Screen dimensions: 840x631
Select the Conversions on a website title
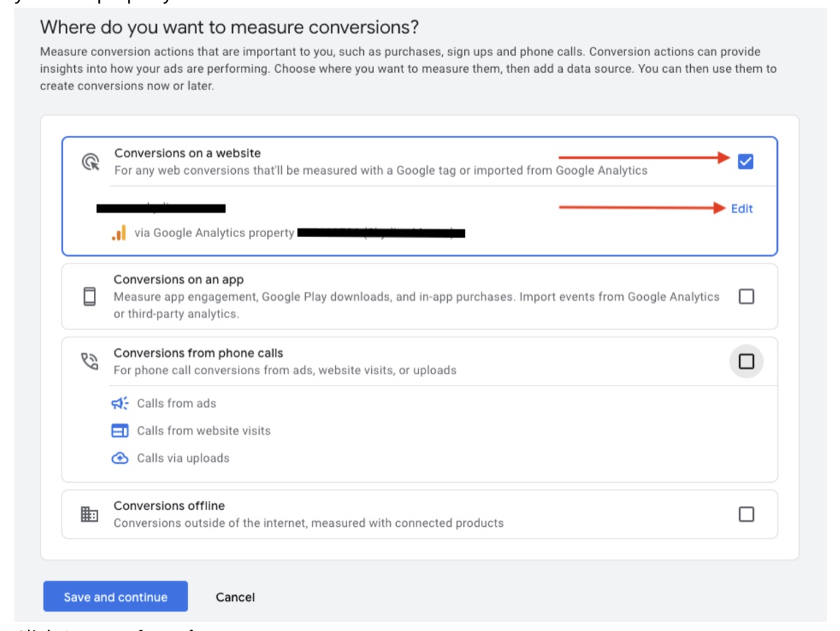click(x=188, y=153)
